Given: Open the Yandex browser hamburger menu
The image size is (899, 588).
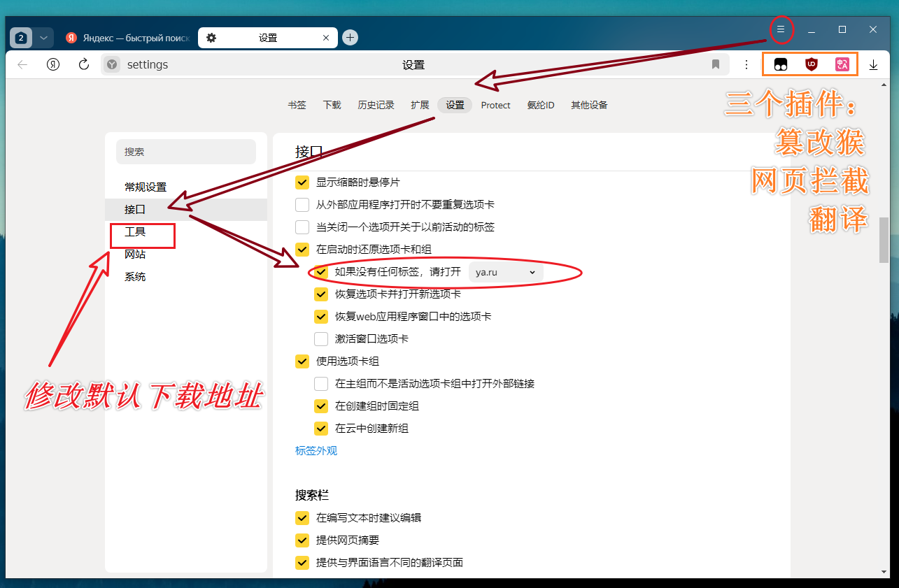Looking at the screenshot, I should [x=781, y=29].
